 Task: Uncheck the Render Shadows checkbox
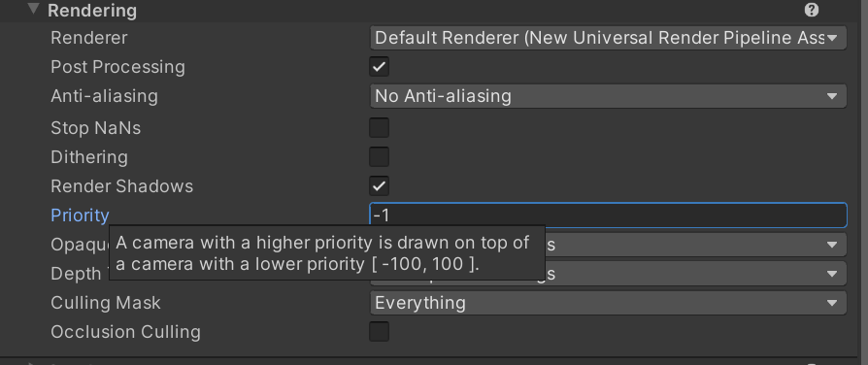pos(380,186)
